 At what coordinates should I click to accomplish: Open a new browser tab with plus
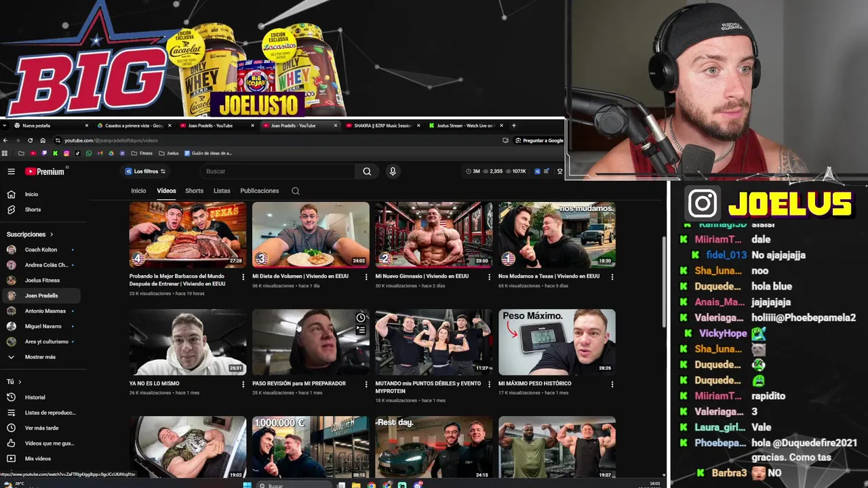tap(513, 125)
